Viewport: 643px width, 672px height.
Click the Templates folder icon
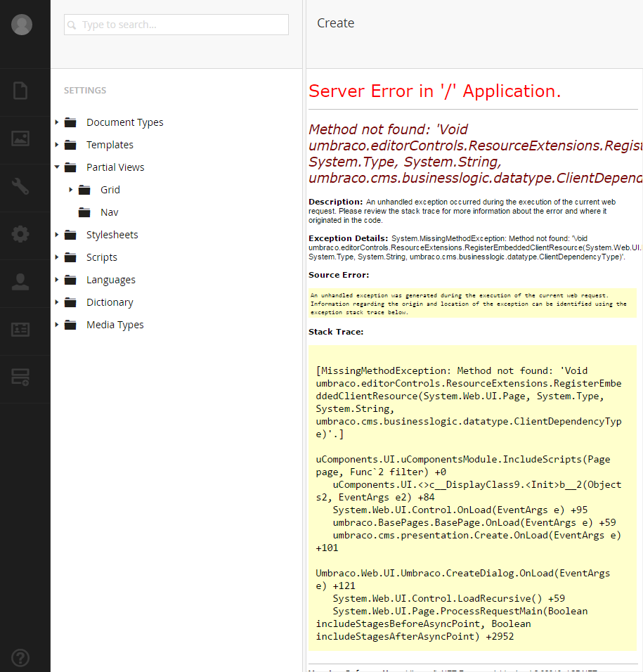point(70,145)
